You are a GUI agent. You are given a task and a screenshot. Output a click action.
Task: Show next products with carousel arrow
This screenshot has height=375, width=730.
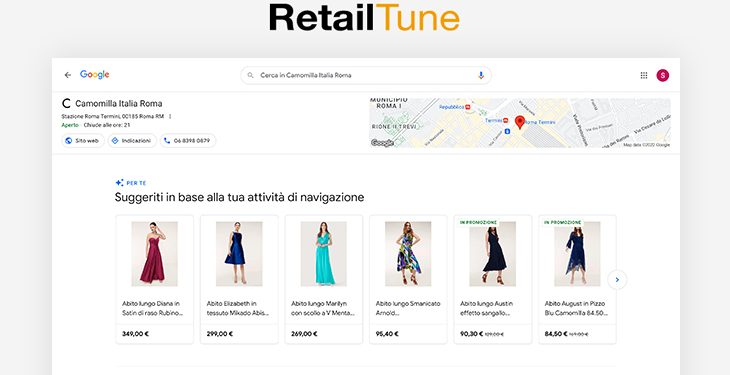pos(617,280)
